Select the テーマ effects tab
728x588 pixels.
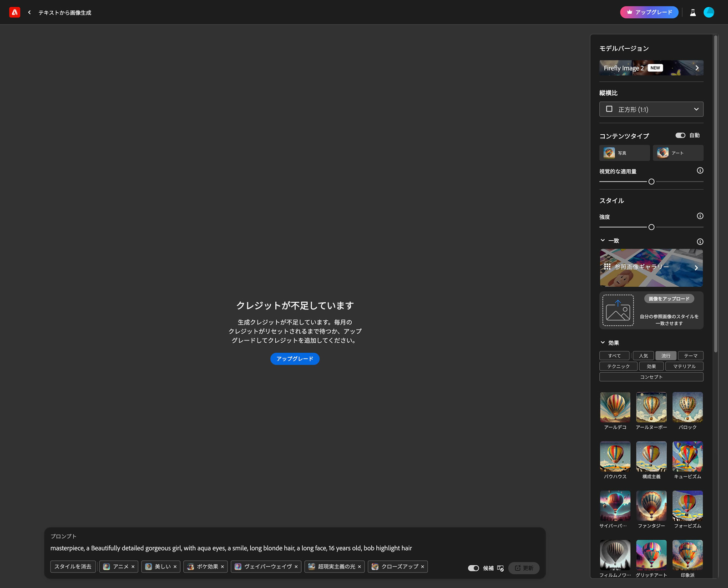pos(691,356)
